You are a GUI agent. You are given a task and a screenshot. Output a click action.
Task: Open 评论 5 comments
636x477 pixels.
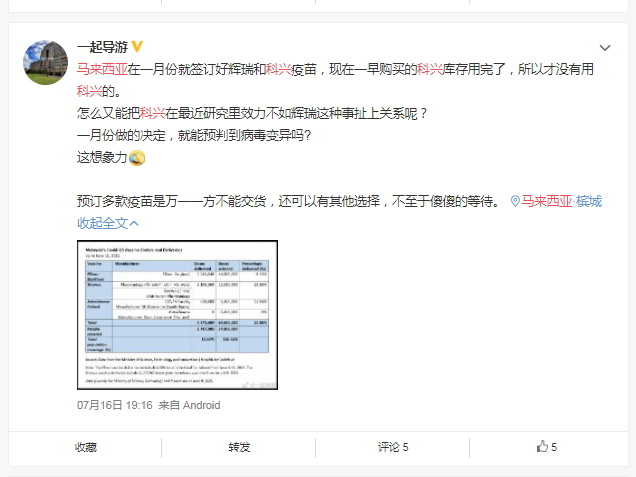pos(393,447)
